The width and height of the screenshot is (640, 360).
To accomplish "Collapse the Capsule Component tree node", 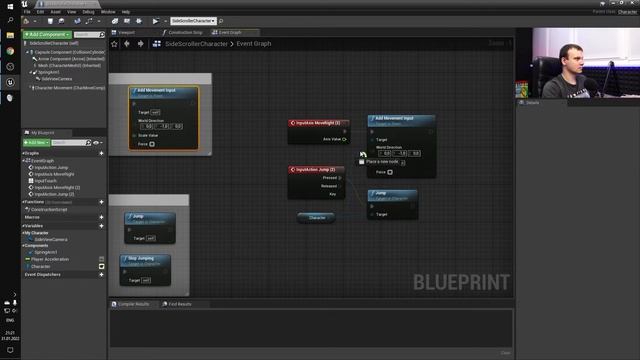I will (x=27, y=52).
